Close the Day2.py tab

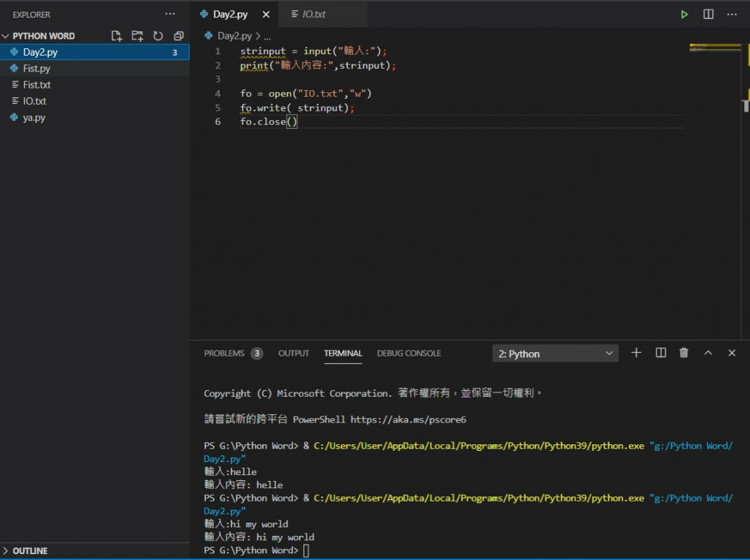click(266, 15)
